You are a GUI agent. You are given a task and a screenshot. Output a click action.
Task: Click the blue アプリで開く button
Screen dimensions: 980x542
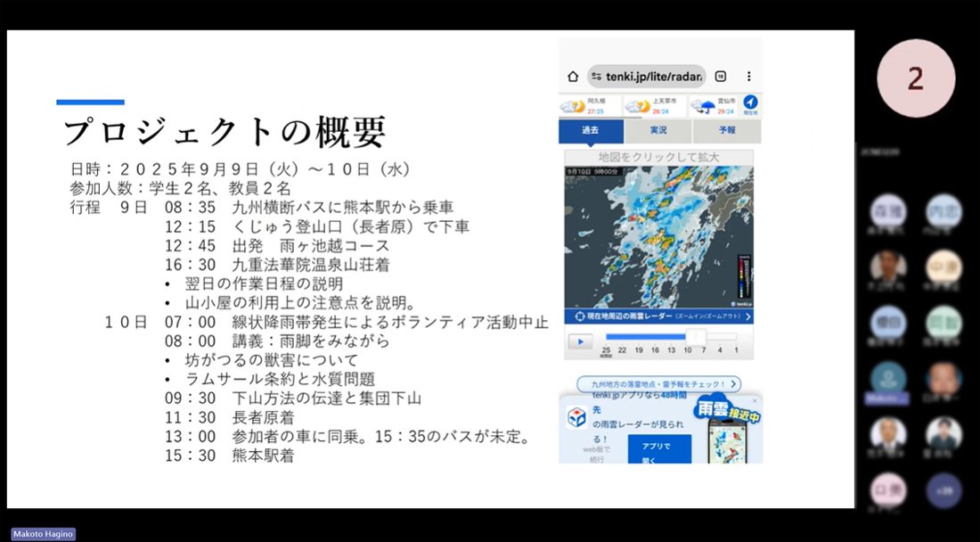654,448
